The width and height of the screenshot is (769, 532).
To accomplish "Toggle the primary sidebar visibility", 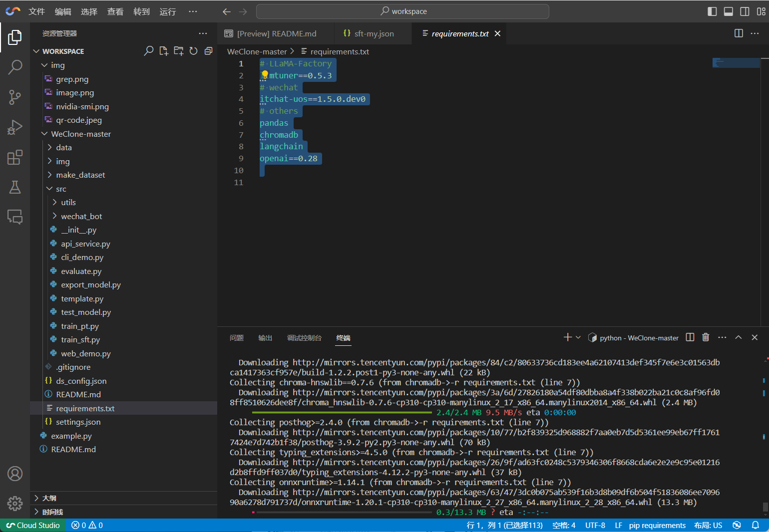I will pyautogui.click(x=712, y=11).
